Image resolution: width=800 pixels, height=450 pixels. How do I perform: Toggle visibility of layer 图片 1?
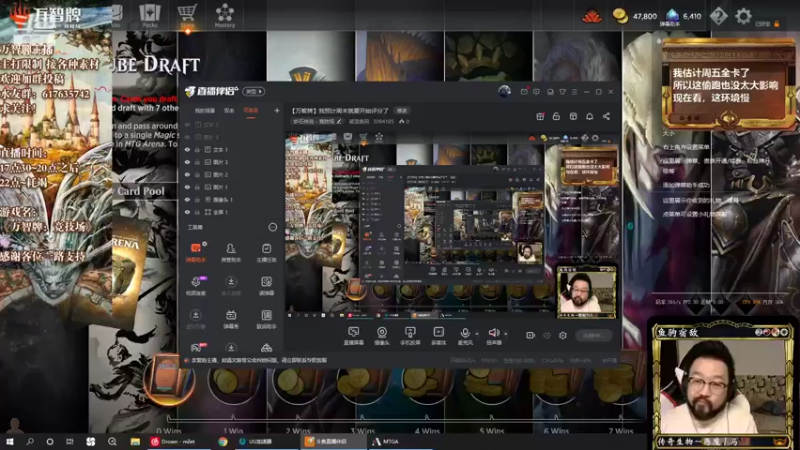click(187, 187)
